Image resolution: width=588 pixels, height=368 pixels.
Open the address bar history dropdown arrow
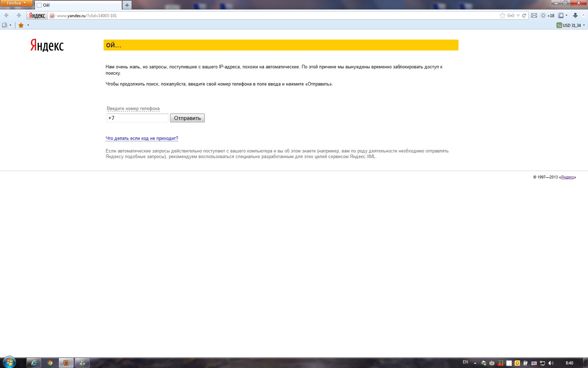[x=518, y=15]
